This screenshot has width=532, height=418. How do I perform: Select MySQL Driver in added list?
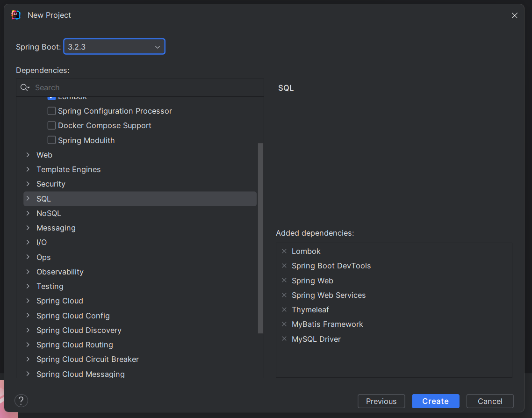[316, 339]
